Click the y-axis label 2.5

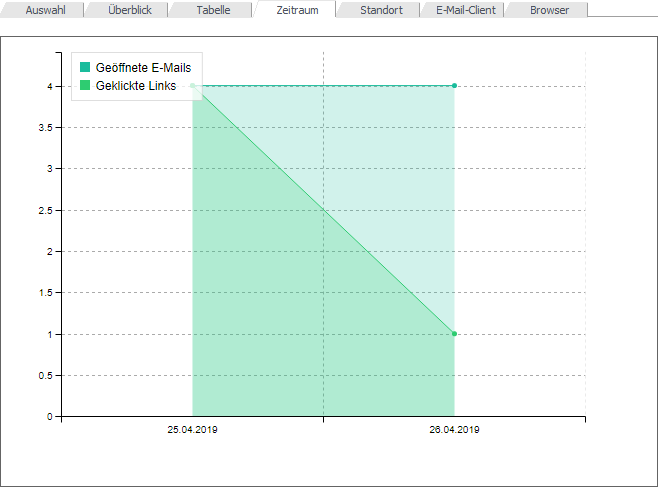click(x=44, y=210)
